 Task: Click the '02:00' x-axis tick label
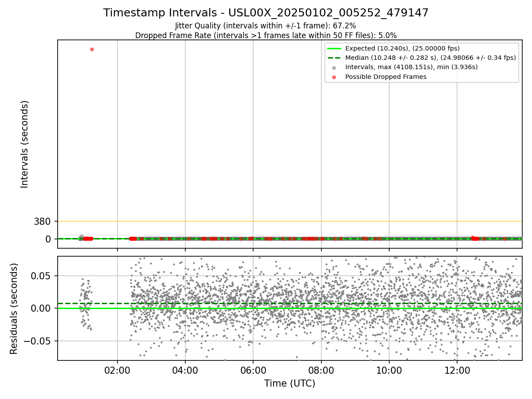click(117, 371)
